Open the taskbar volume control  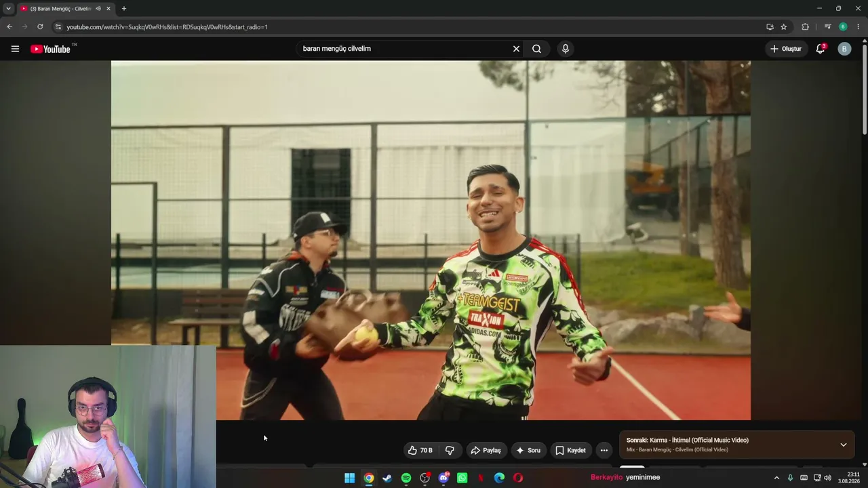827,478
